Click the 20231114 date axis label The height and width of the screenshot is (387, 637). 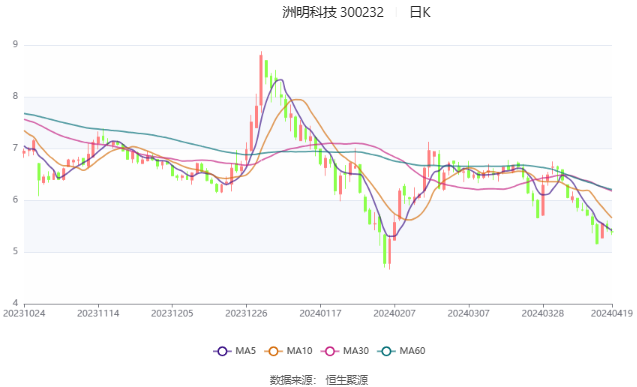click(x=98, y=313)
